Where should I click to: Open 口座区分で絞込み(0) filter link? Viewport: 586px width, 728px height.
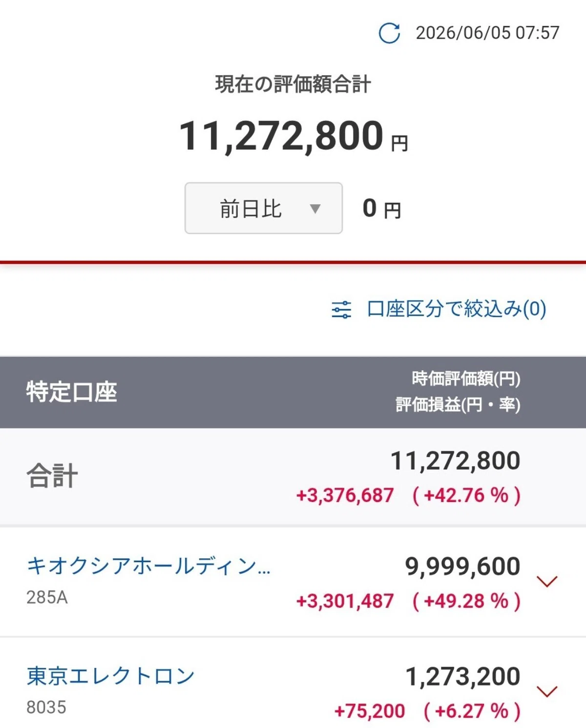click(456, 309)
